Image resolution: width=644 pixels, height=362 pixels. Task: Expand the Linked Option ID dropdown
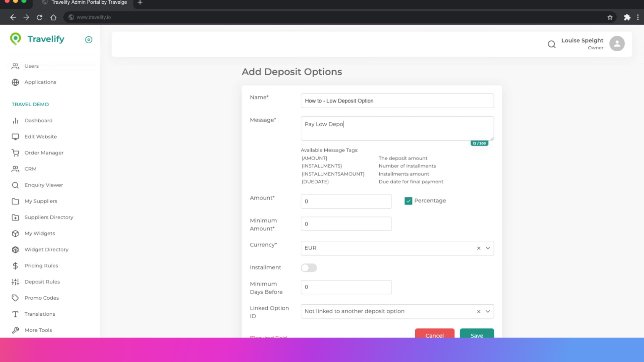487,311
